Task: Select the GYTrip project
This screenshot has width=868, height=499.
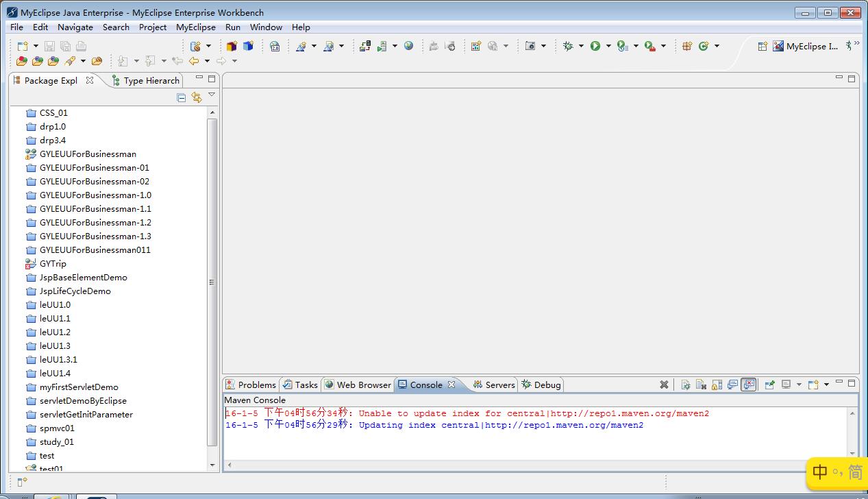Action: pyautogui.click(x=53, y=263)
